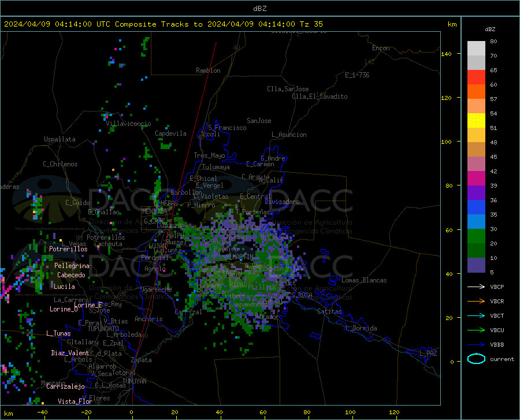Image resolution: width=520 pixels, height=420 pixels.
Task: Click the Clla.El_Cavadito map label
Action: click(x=320, y=96)
